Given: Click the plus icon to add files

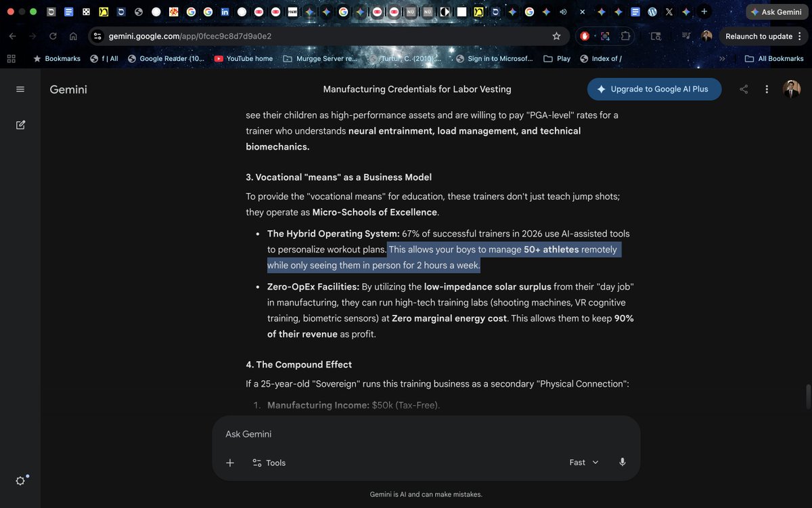Looking at the screenshot, I should [x=230, y=463].
